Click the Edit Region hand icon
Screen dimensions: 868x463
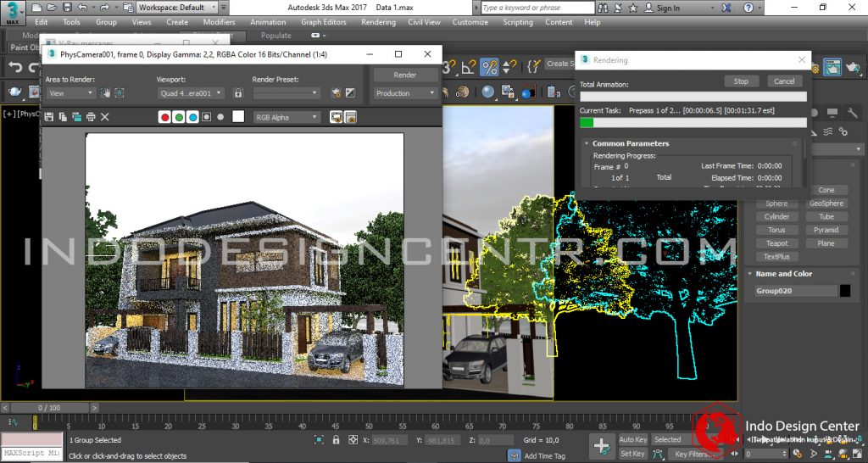point(105,93)
